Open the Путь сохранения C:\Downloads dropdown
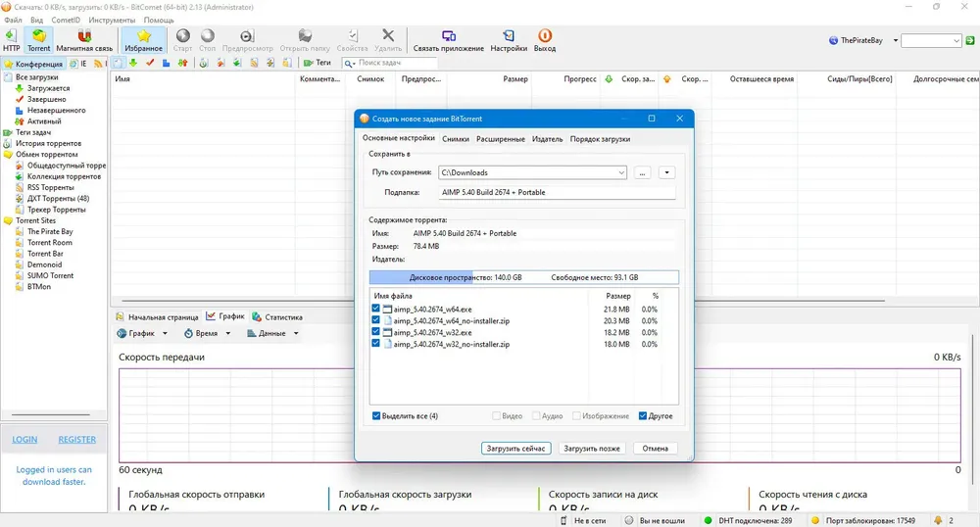This screenshot has height=527, width=980. pyautogui.click(x=621, y=173)
